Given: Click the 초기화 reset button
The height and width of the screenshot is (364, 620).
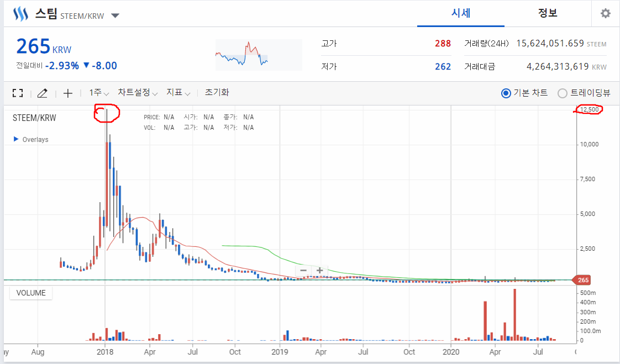Looking at the screenshot, I should 217,92.
